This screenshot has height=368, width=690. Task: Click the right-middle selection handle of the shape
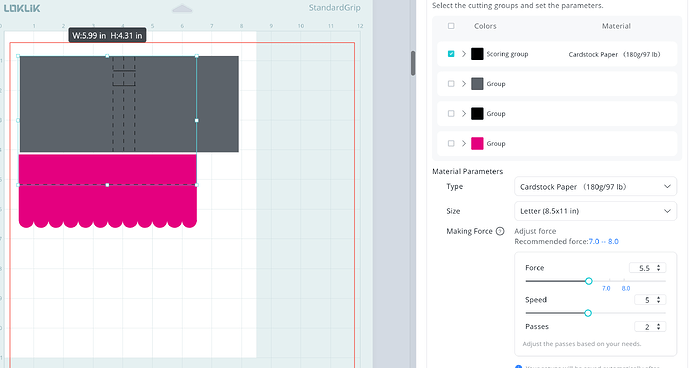tap(197, 120)
